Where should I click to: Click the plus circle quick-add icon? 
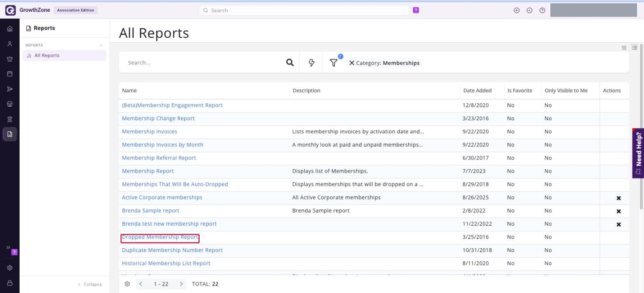(517, 10)
